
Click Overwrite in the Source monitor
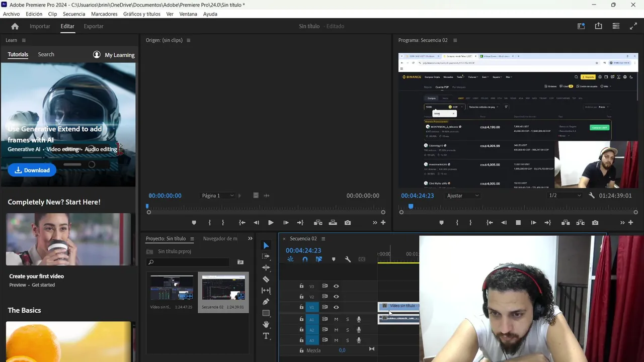(x=333, y=223)
